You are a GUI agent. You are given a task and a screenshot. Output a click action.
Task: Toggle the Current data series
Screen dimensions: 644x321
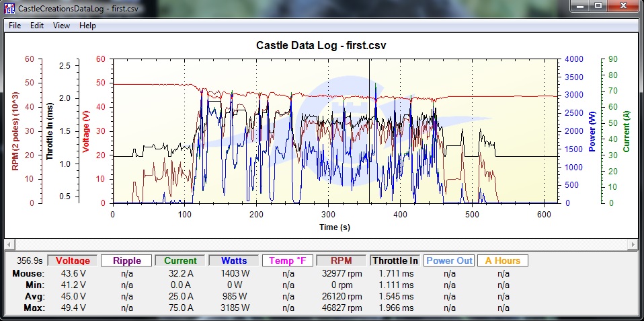(181, 260)
